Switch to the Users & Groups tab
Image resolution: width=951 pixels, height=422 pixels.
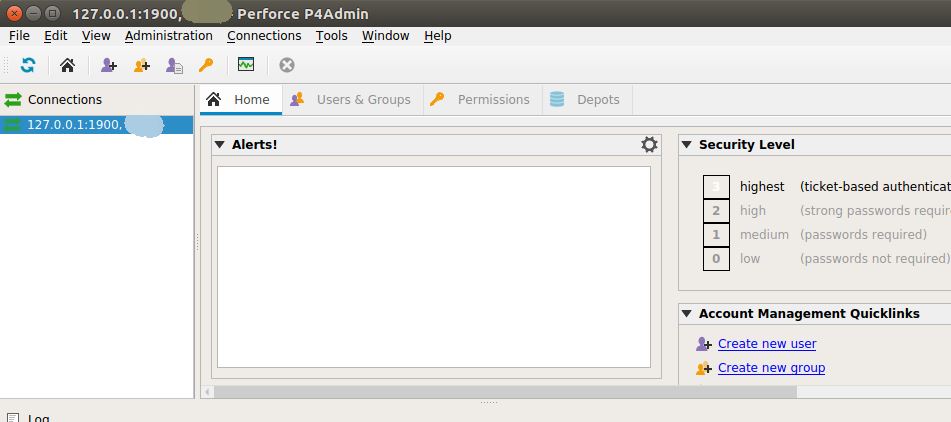coord(353,99)
